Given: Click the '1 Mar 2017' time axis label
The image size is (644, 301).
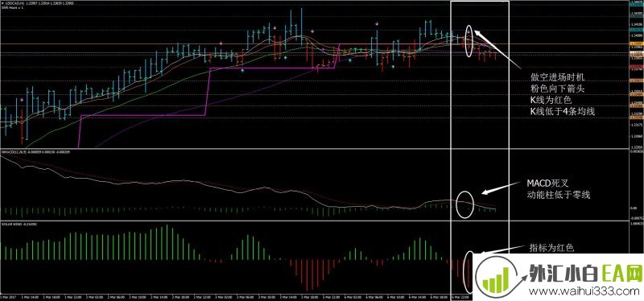Looking at the screenshot, I should 9,298.
